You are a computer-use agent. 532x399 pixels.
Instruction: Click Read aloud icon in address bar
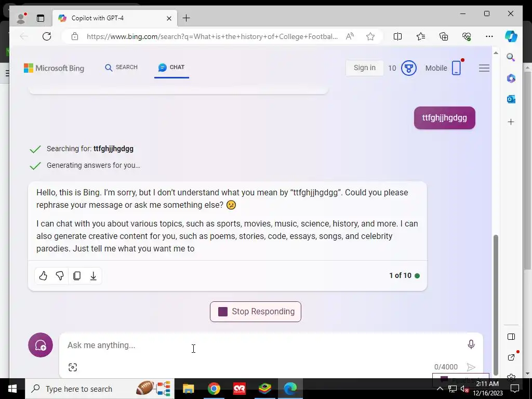coord(350,36)
